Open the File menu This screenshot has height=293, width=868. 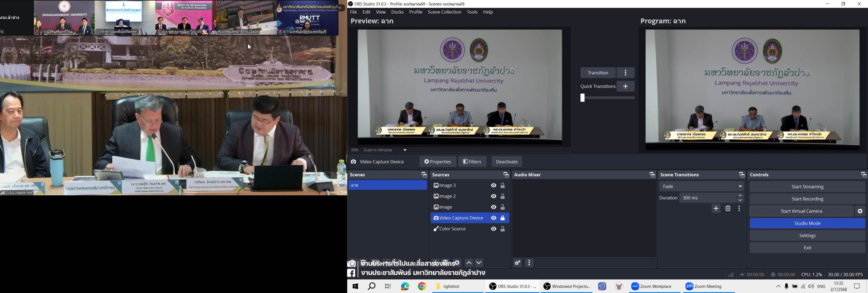(353, 12)
